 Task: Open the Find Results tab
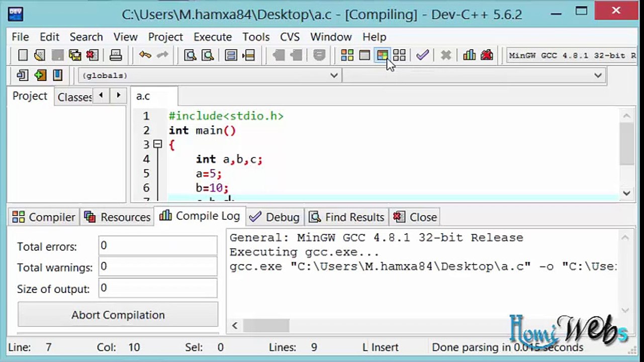coord(347,217)
